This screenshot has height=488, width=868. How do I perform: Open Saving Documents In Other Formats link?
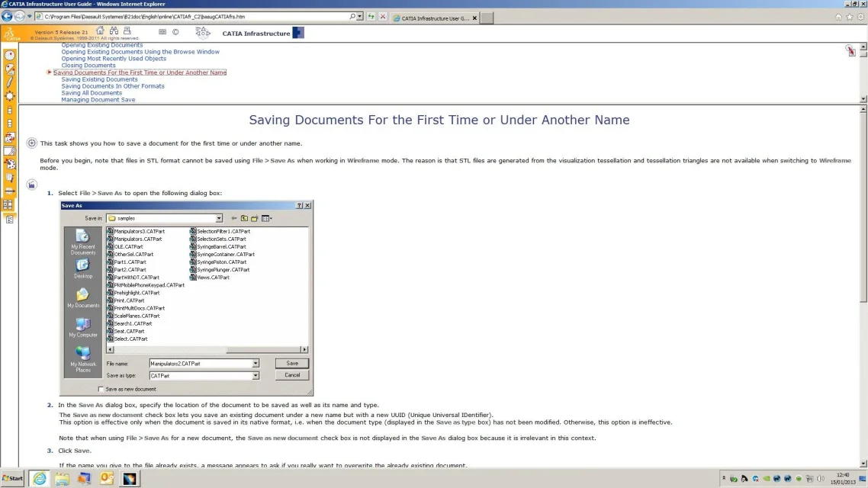112,86
